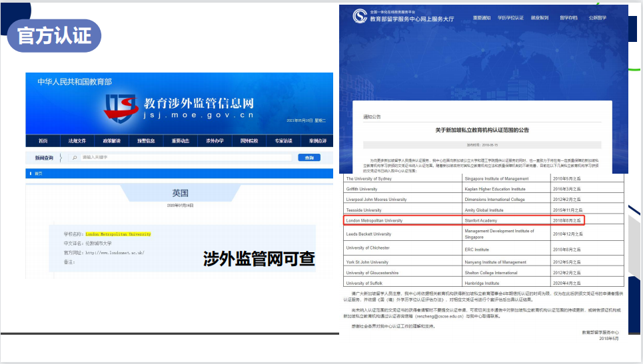Click the 首页 breadcrumb in blue bar
Image resolution: width=643 pixels, height=364 pixels.
[38, 174]
